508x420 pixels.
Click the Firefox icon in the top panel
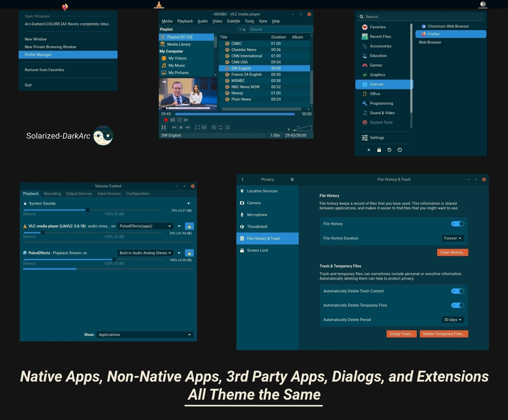(65, 6)
